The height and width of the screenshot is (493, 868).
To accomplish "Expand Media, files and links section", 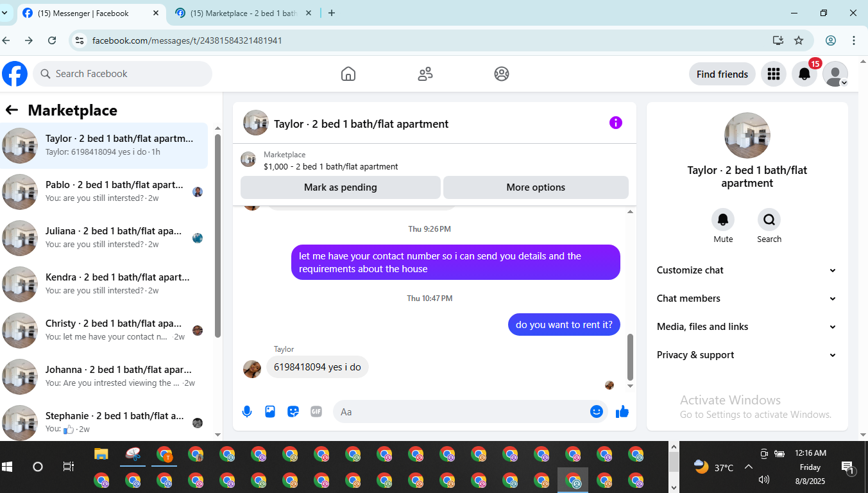I will [747, 327].
